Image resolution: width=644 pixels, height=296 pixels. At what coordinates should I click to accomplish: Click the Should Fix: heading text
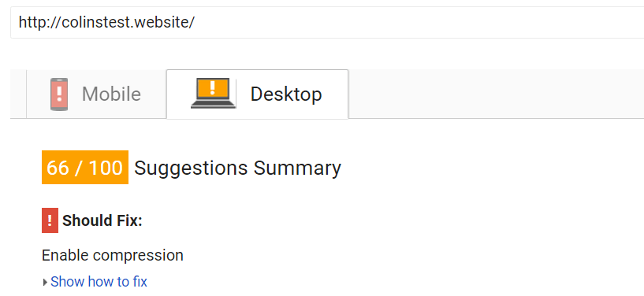point(102,220)
